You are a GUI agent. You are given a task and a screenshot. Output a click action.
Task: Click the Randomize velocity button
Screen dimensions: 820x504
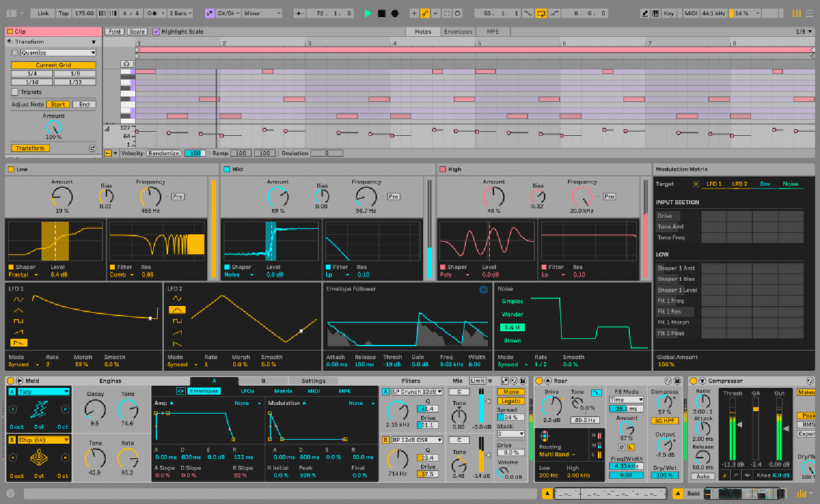pos(163,153)
